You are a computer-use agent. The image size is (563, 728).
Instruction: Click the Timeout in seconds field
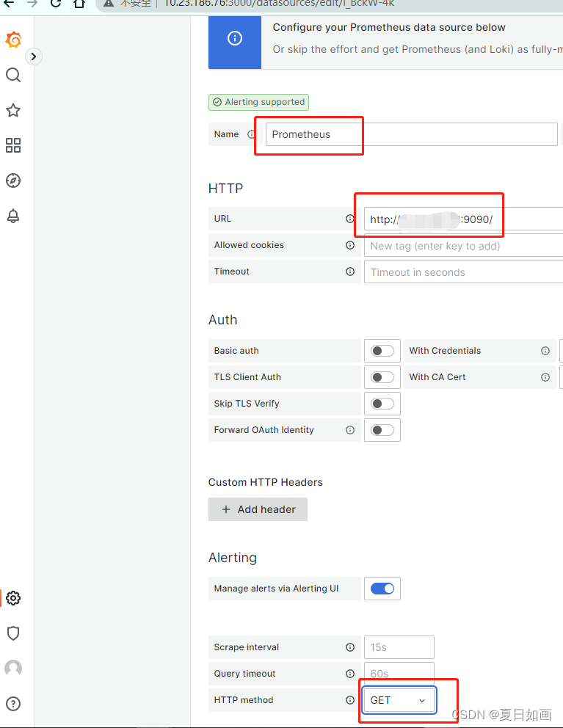pyautogui.click(x=462, y=272)
